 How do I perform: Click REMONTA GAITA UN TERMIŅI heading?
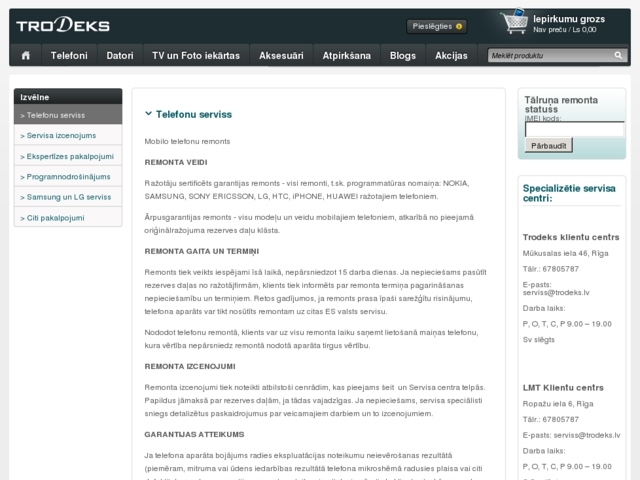click(202, 251)
